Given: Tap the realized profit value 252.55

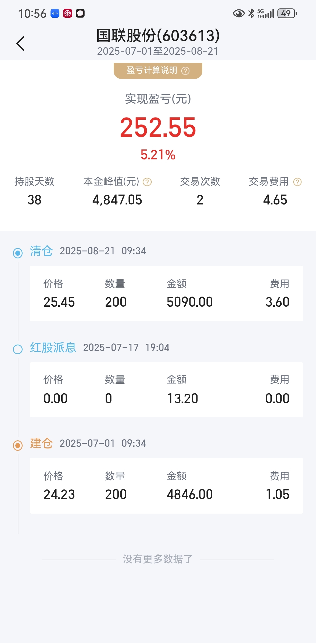Looking at the screenshot, I should tap(158, 127).
